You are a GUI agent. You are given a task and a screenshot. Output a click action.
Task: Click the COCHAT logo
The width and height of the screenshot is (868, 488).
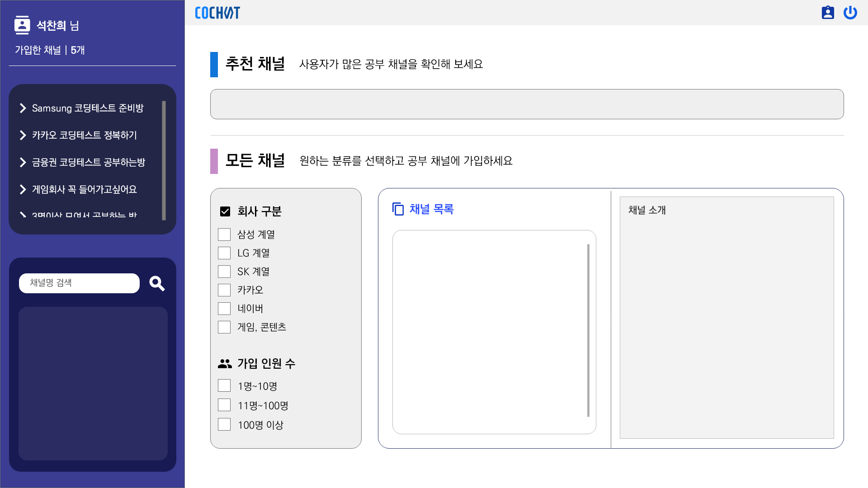pyautogui.click(x=217, y=13)
